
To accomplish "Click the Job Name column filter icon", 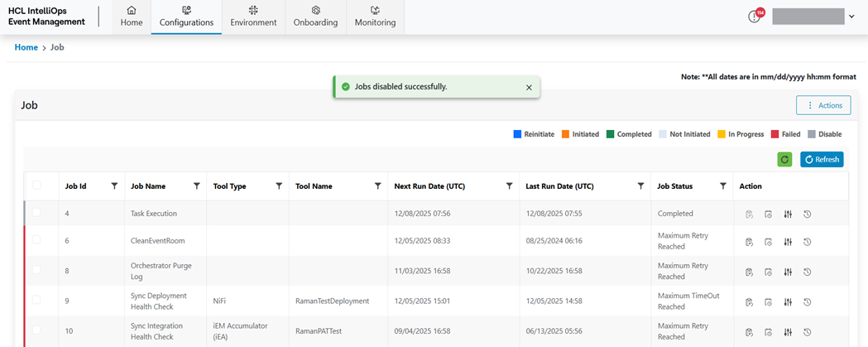I will point(196,186).
